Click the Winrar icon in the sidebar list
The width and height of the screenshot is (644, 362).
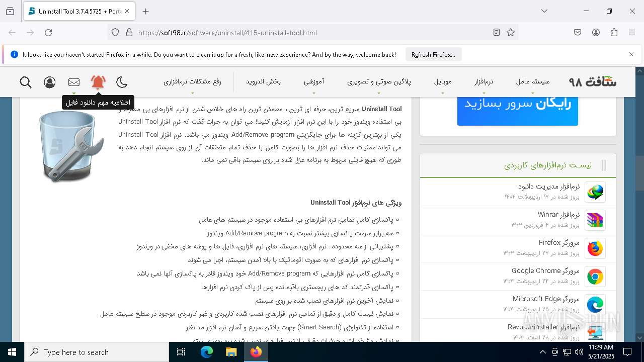coord(595,220)
